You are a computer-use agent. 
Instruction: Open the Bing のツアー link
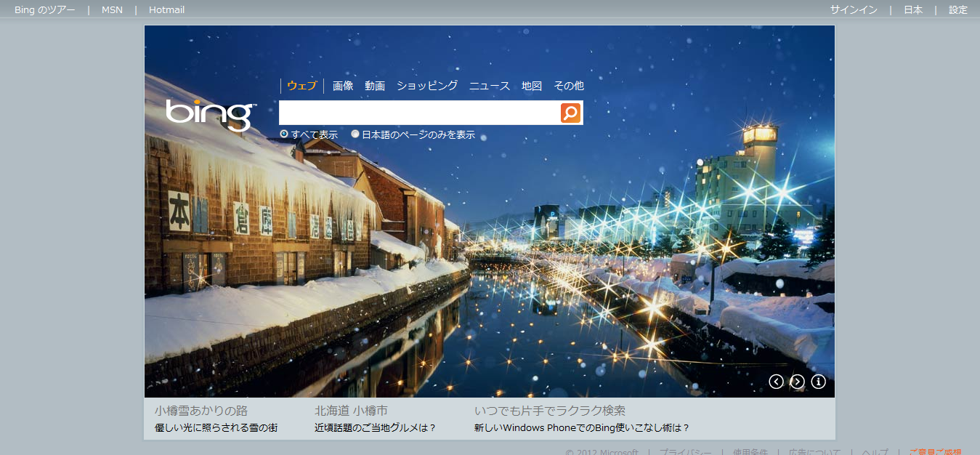click(x=44, y=10)
